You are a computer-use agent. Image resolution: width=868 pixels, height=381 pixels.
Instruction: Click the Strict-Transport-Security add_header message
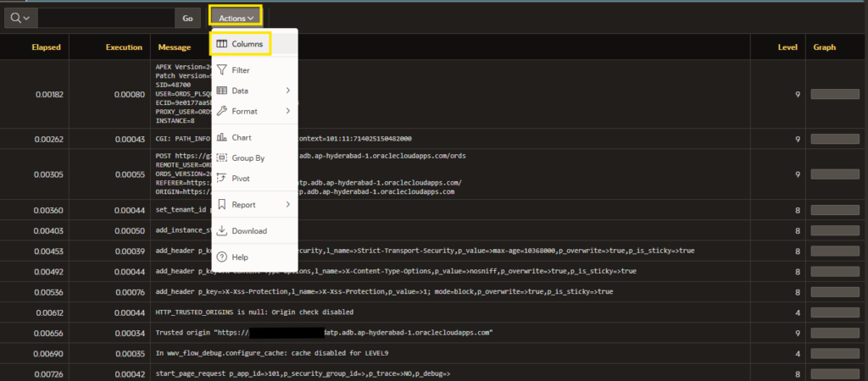425,251
